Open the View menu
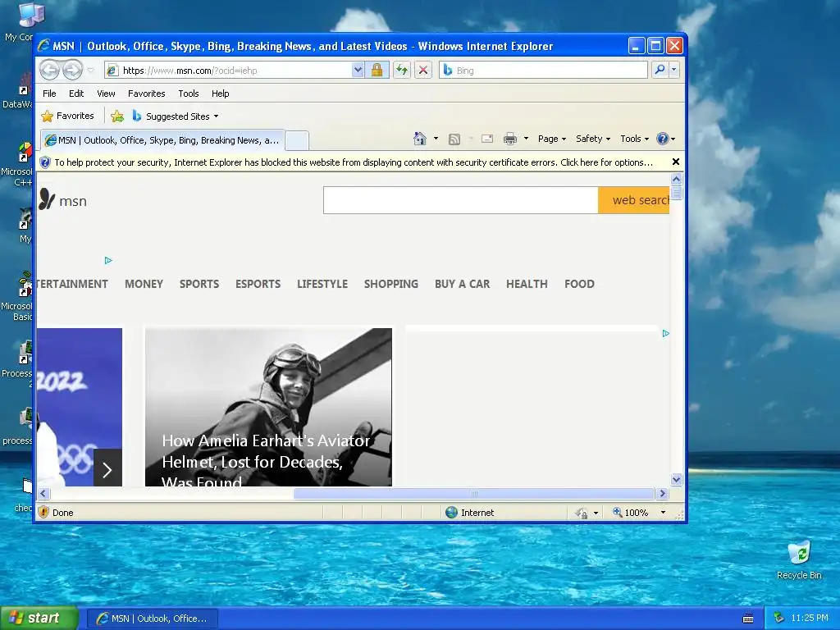Image resolution: width=840 pixels, height=630 pixels. click(x=106, y=94)
